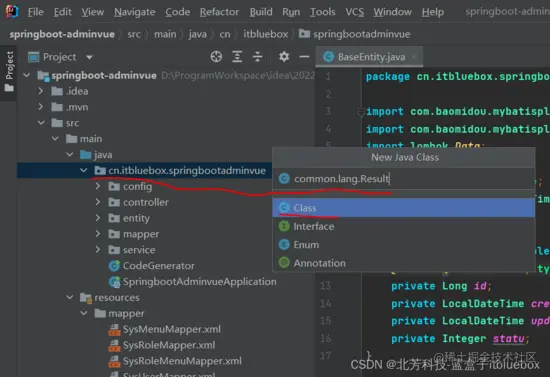Click the 'statu' field name in editor
The width and height of the screenshot is (550, 377).
tap(509, 338)
